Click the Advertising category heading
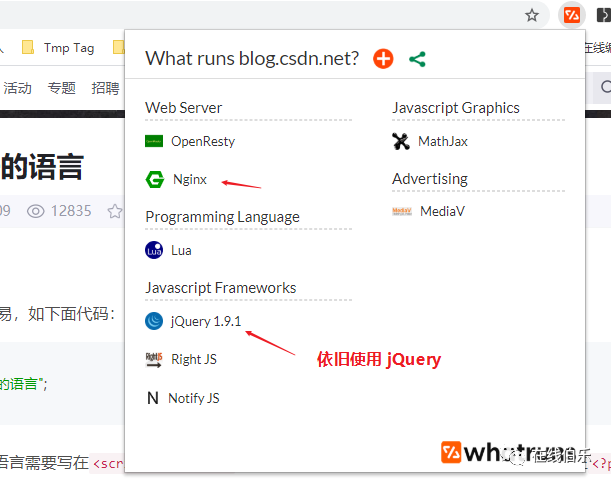 point(430,179)
